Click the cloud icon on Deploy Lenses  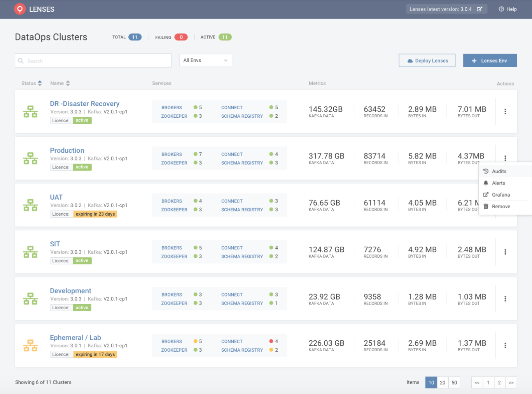pyautogui.click(x=410, y=61)
